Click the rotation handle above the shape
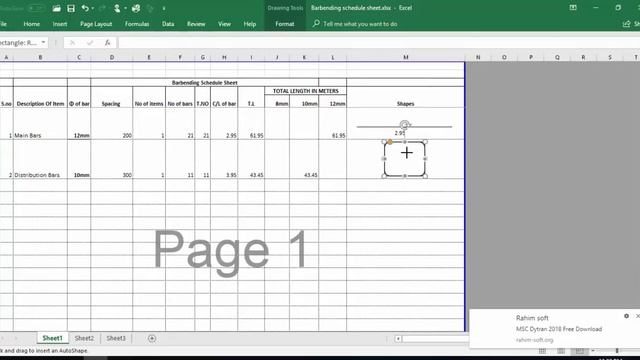This screenshot has width=640, height=360. 404,124
